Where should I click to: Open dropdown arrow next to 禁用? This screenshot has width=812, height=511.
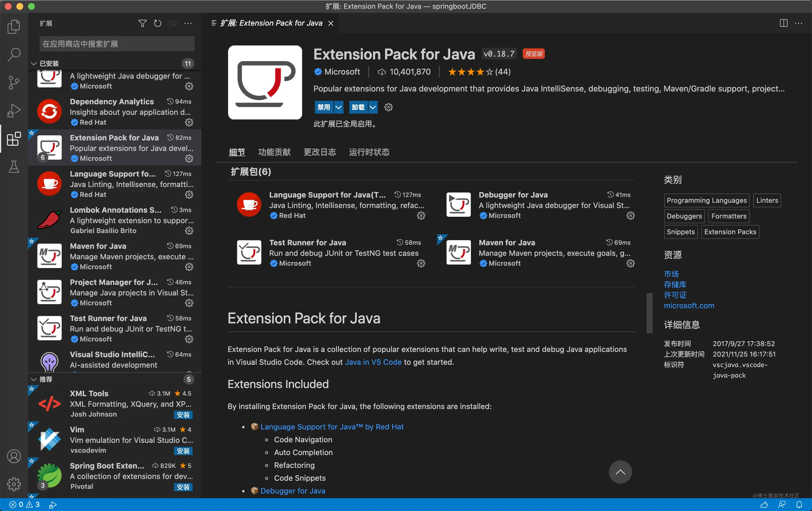click(x=338, y=107)
